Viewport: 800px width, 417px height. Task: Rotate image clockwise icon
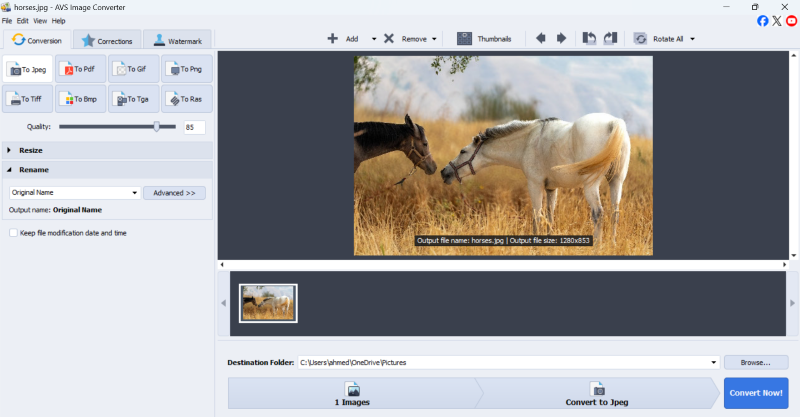pyautogui.click(x=608, y=39)
